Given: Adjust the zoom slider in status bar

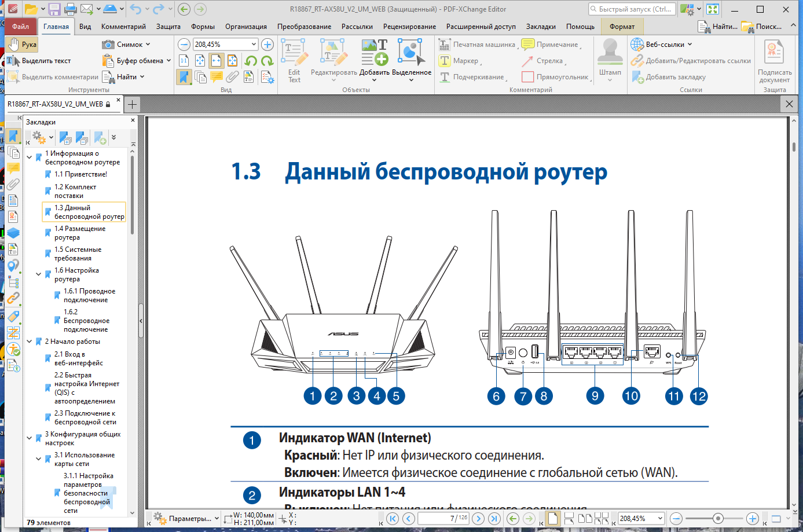Looking at the screenshot, I should [718, 519].
